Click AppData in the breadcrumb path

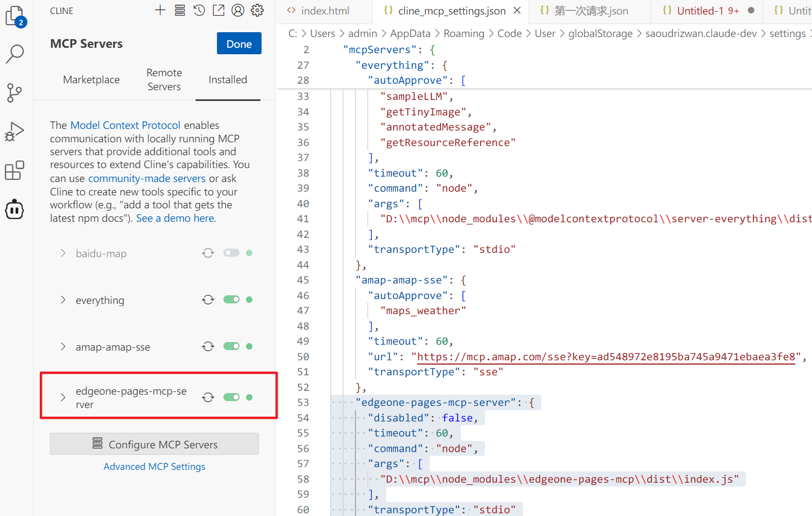(x=410, y=33)
